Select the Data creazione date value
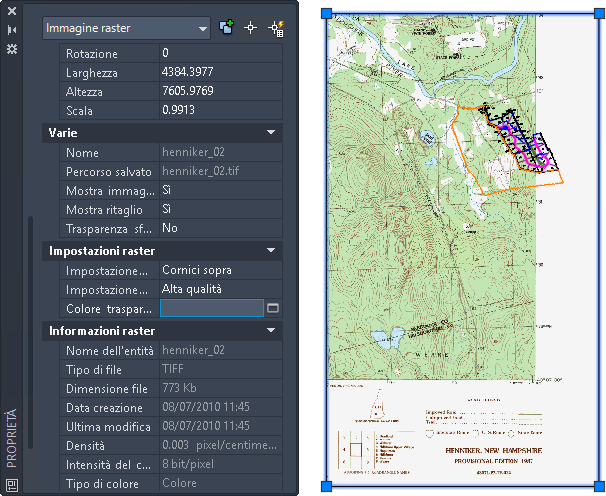Image resolution: width=606 pixels, height=496 pixels. point(221,407)
